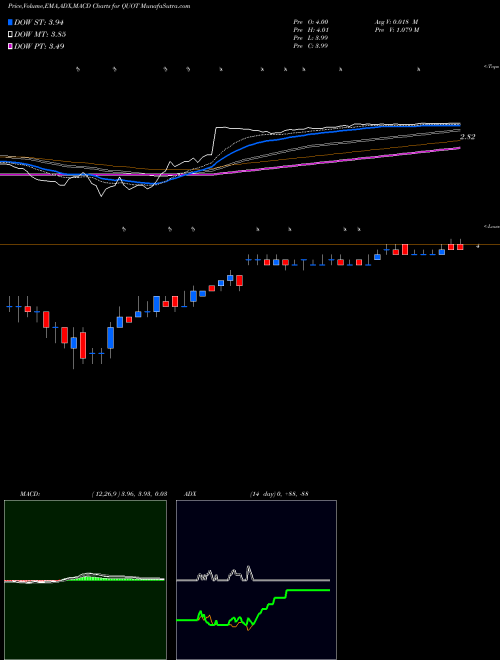Click the MACD values '(12,26,9) 3.96, 3.93, 0.03'
This screenshot has width=500, height=660.
point(129,494)
